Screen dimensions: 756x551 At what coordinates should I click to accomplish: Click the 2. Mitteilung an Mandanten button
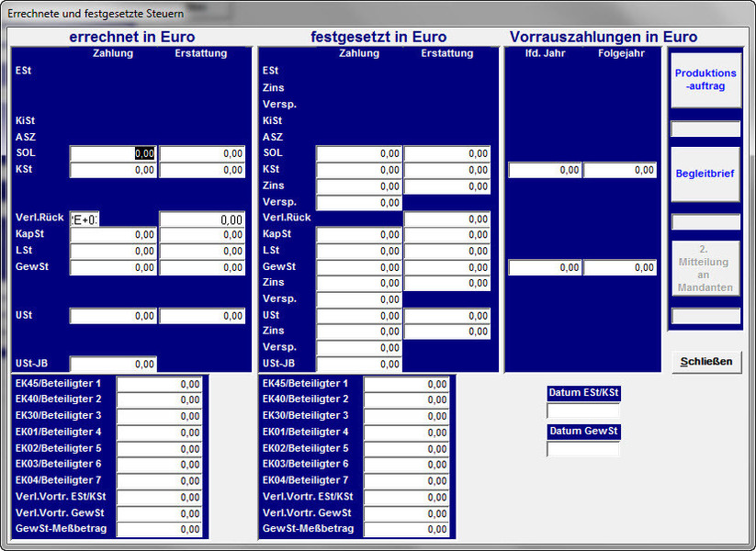(705, 268)
